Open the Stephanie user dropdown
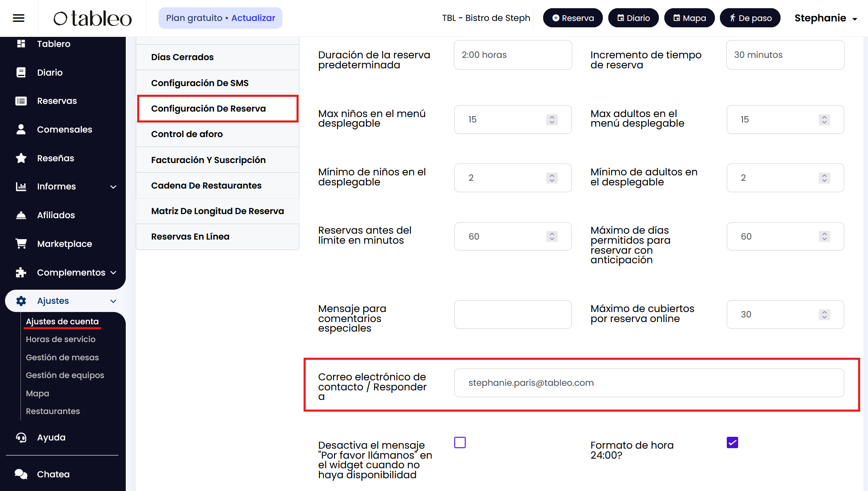868x491 pixels. tap(826, 18)
